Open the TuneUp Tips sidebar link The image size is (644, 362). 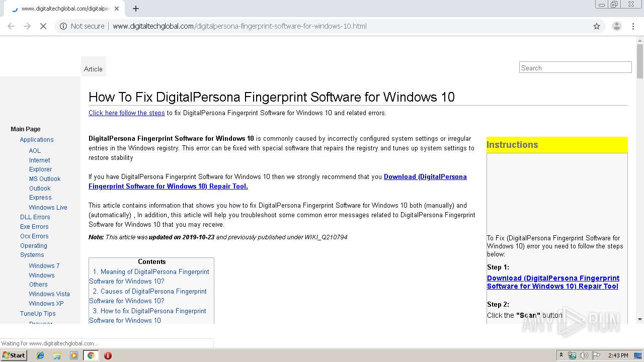tap(38, 314)
